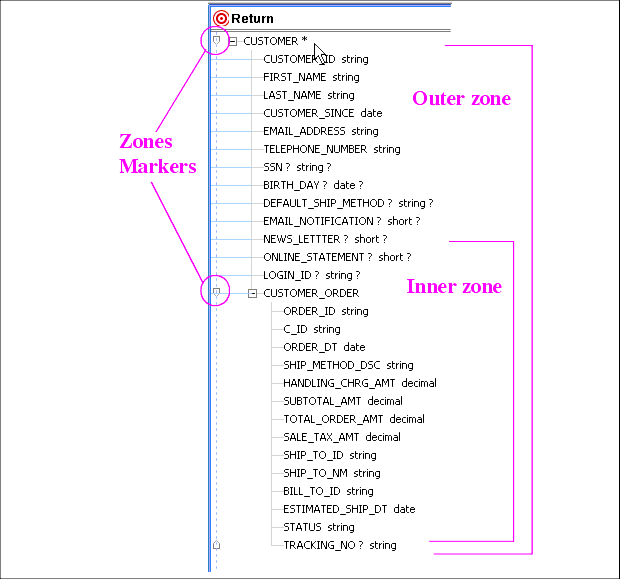Select the TELEPHONE_NUMBER string row
620x579 pixels.
[332, 149]
